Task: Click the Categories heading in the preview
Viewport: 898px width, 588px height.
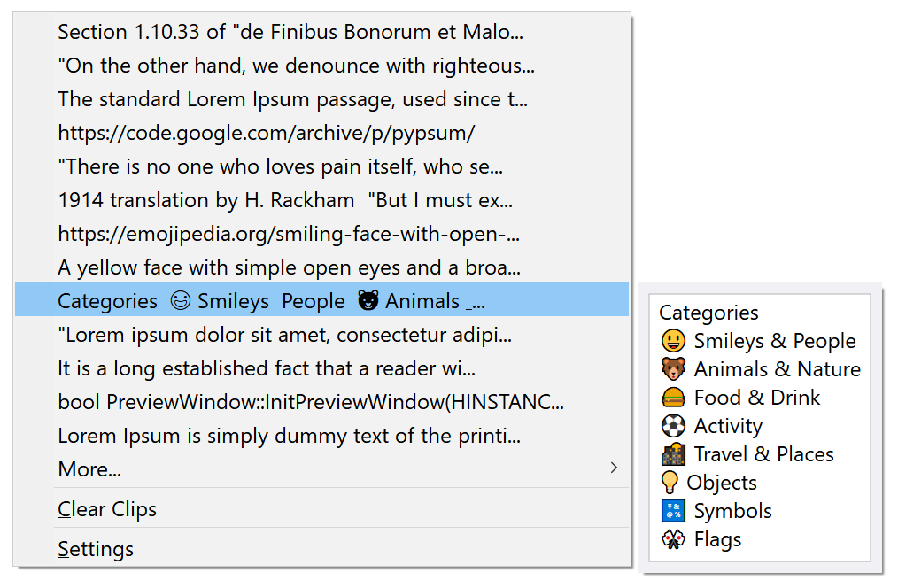Action: 708,313
